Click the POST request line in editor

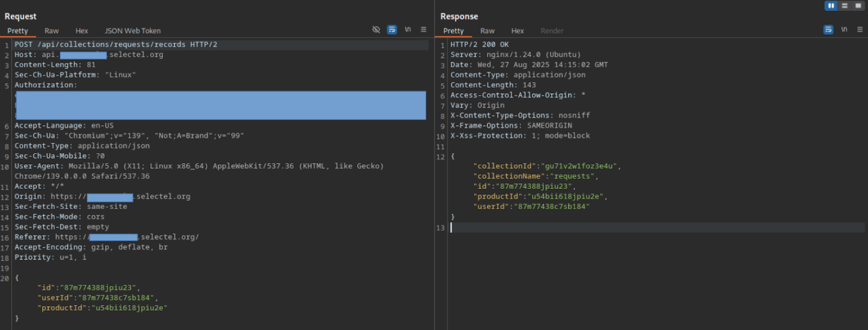click(116, 44)
